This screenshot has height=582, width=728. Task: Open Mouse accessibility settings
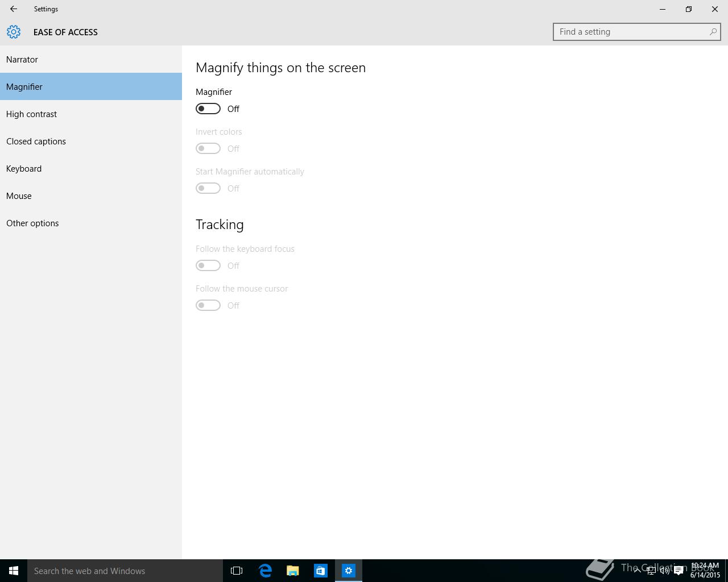(x=91, y=196)
